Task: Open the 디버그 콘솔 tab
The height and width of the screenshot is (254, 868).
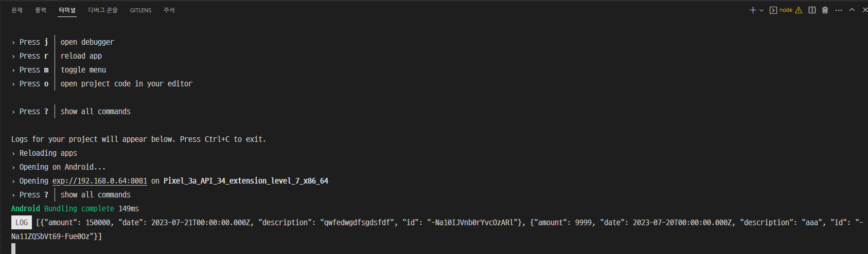Action: pos(103,10)
